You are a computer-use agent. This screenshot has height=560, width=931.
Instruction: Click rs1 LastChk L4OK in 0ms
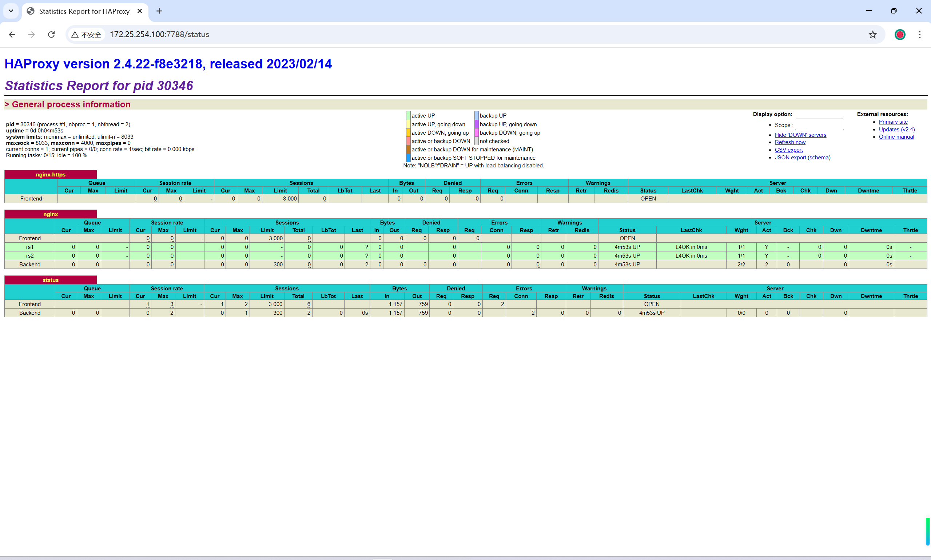(x=691, y=247)
